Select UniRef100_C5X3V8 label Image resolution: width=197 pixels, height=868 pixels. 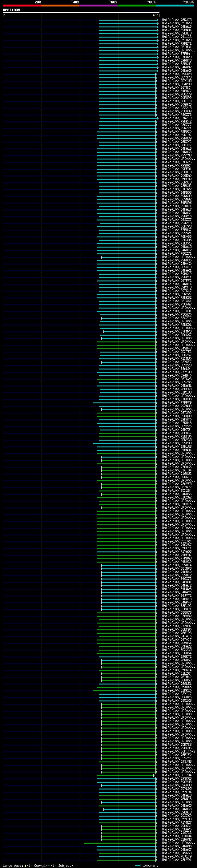click(x=177, y=74)
